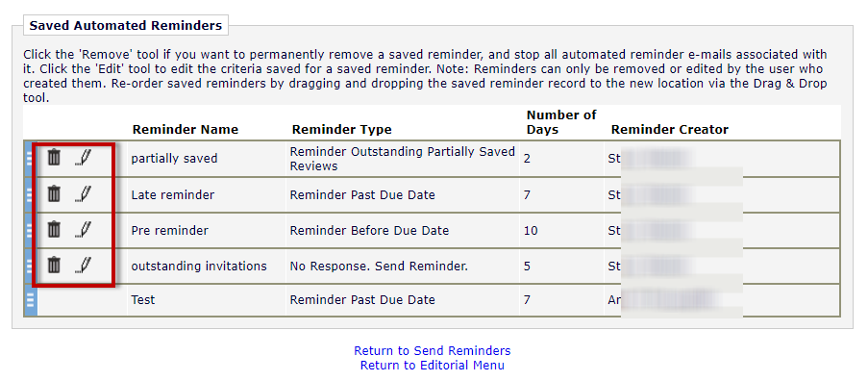Open edit tool for 'Late reminder'
Image resolution: width=868 pixels, height=381 pixels.
click(x=83, y=193)
